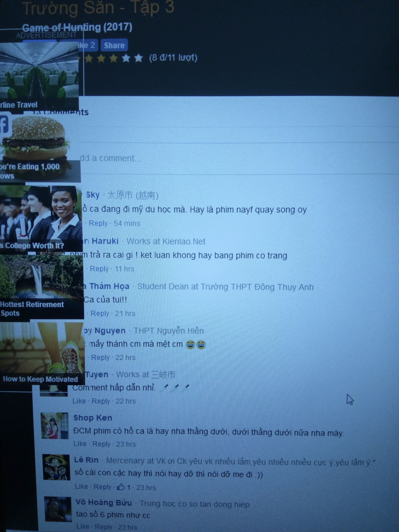Click the Tuyen commenter name
The height and width of the screenshot is (532, 399).
coord(97,374)
